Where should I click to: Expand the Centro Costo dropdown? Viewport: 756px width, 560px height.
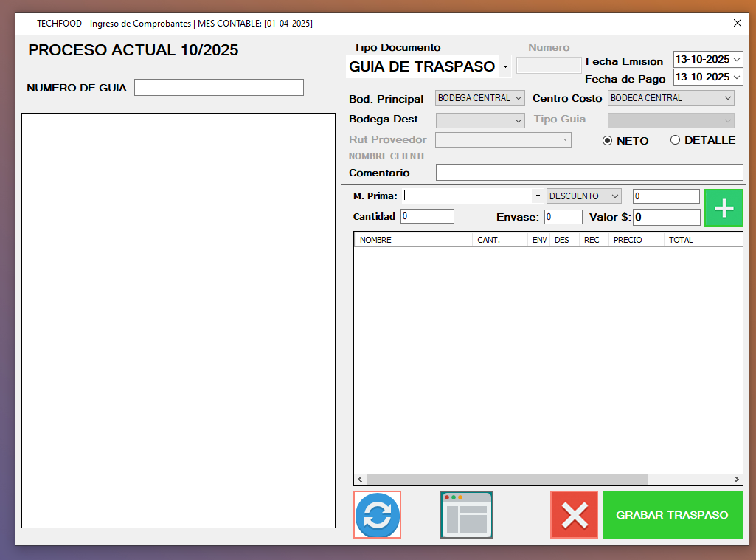point(728,98)
